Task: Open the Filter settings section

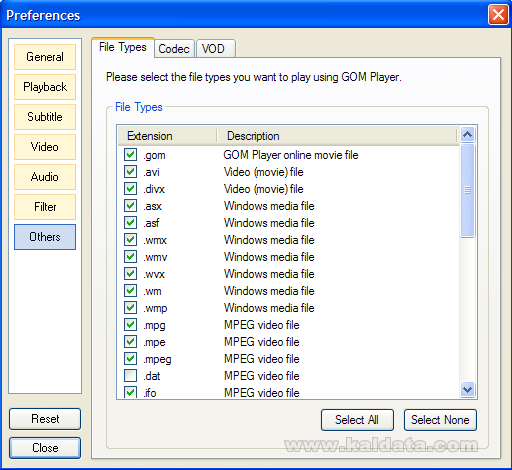Action: (x=45, y=207)
